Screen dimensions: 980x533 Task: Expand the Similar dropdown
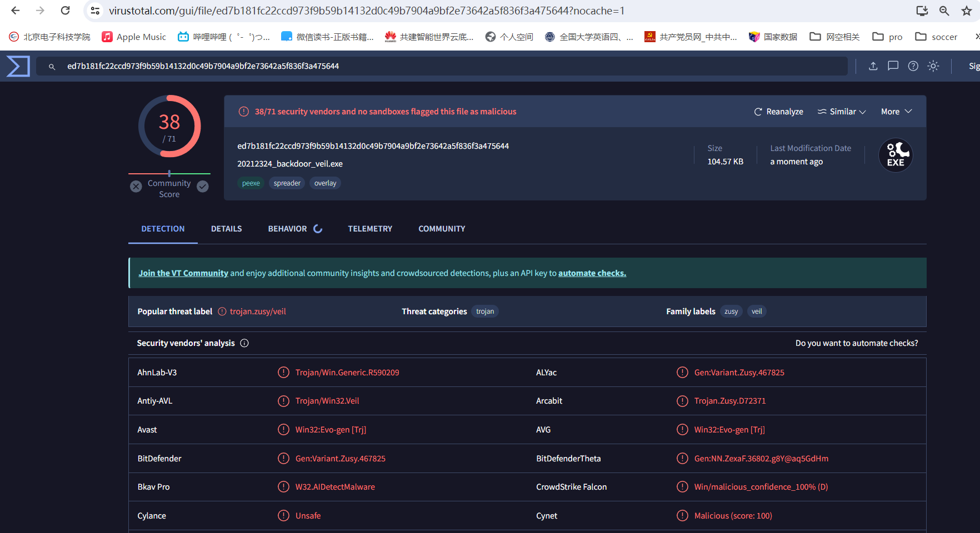click(842, 112)
